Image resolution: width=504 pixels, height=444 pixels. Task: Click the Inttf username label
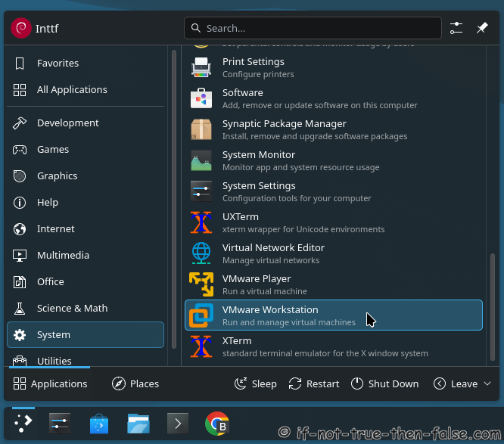(47, 29)
